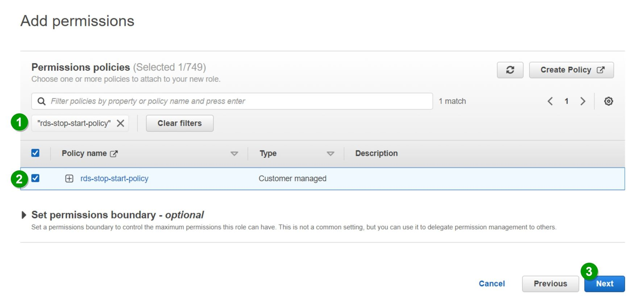Screen dimensions: 644x308
Task: Click external link icon beside Policy name
Action: point(114,154)
